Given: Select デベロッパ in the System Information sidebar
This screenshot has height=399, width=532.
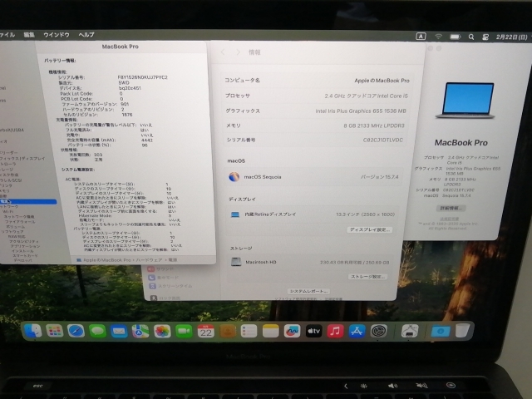Looking at the screenshot, I should click(22, 260).
